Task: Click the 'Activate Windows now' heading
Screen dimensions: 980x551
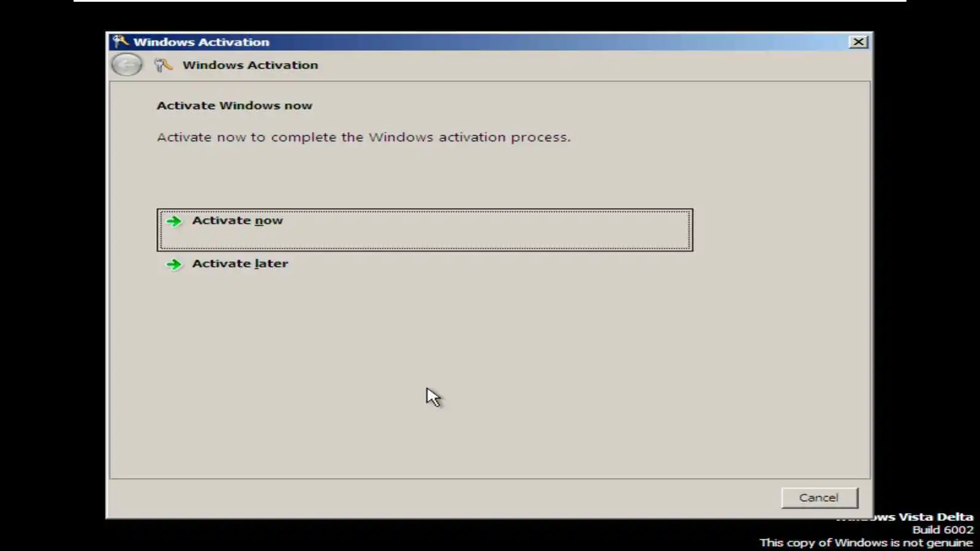Action: (235, 105)
